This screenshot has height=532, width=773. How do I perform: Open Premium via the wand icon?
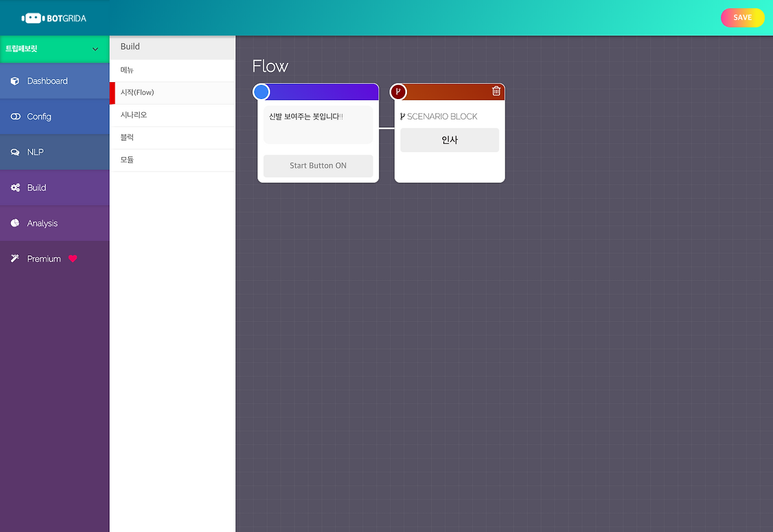point(14,258)
